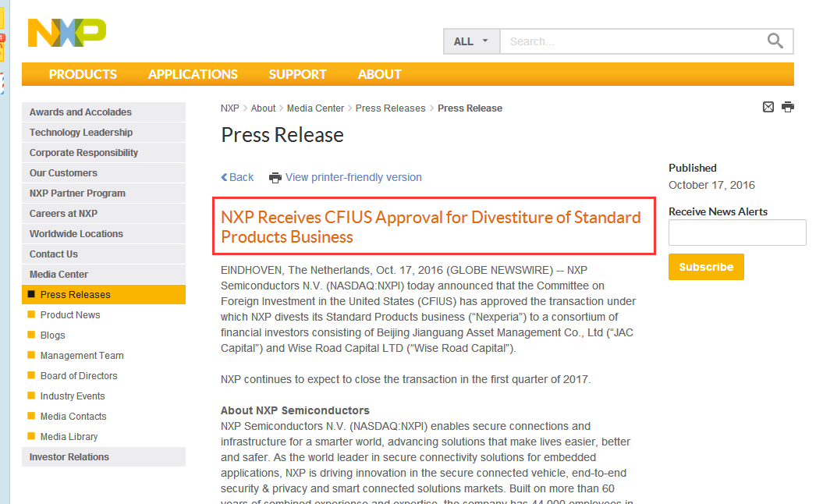Viewport: 823px width, 504px height.
Task: Click the Receive News Alerts email field
Action: pos(737,232)
